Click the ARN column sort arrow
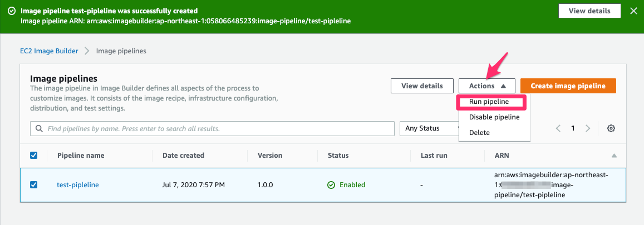 click(614, 156)
